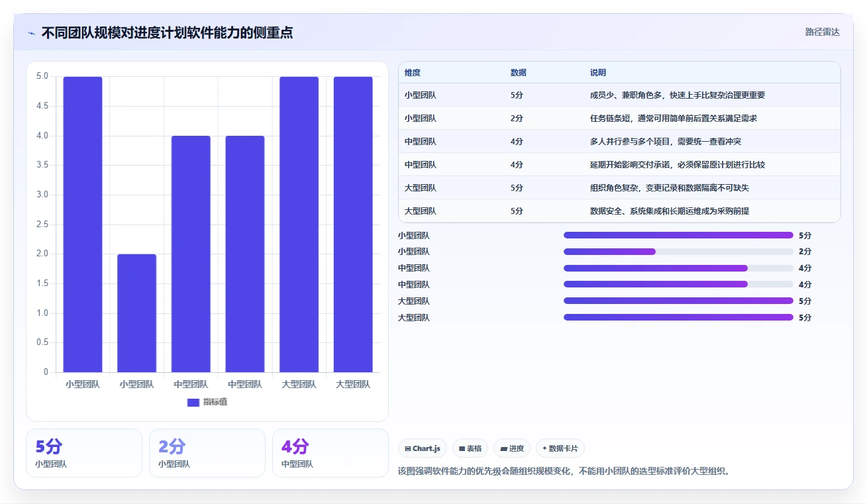Select the 说明 table column header

click(598, 73)
